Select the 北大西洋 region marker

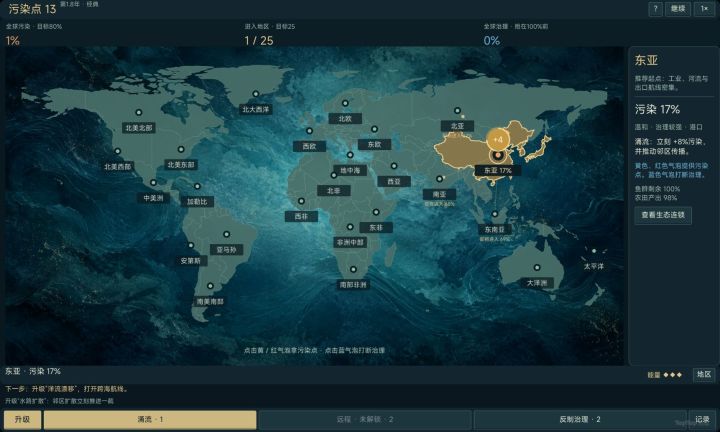click(x=256, y=94)
